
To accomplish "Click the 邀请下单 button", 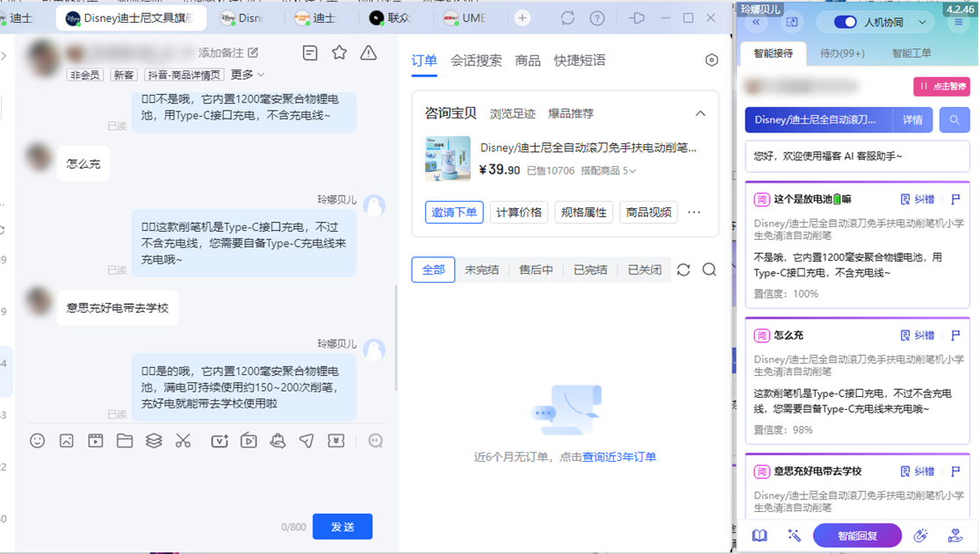I will click(454, 212).
